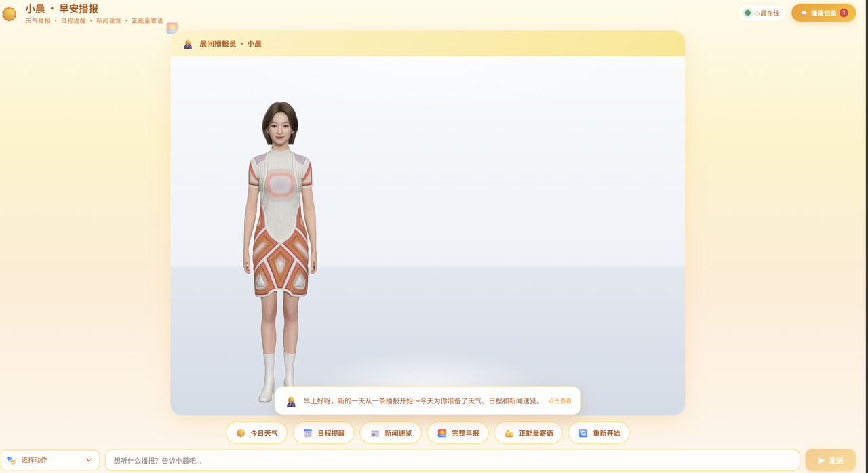Screen dimensions: 868x473
Task: Select 新闻速览 quick action
Action: [391, 433]
